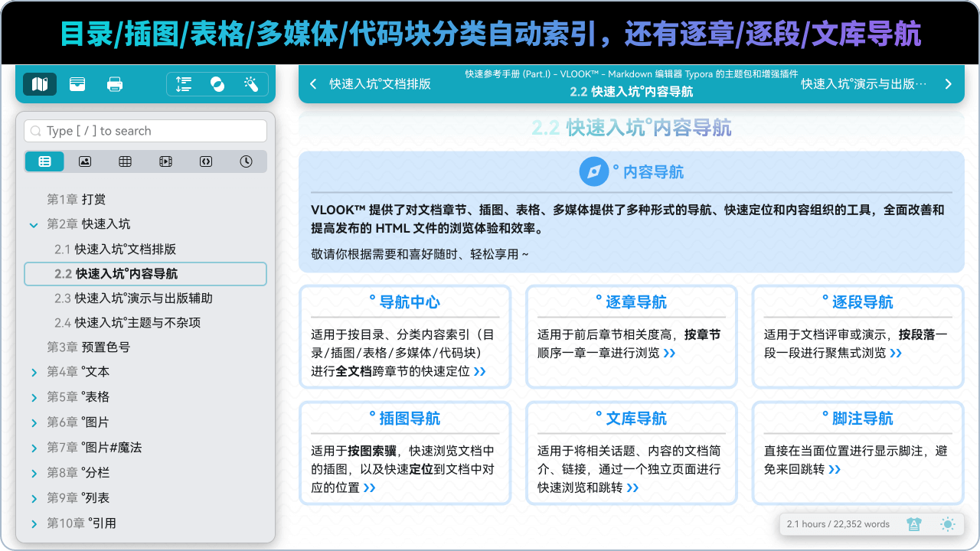
Task: Toggle light mode sun icon
Action: point(948,524)
